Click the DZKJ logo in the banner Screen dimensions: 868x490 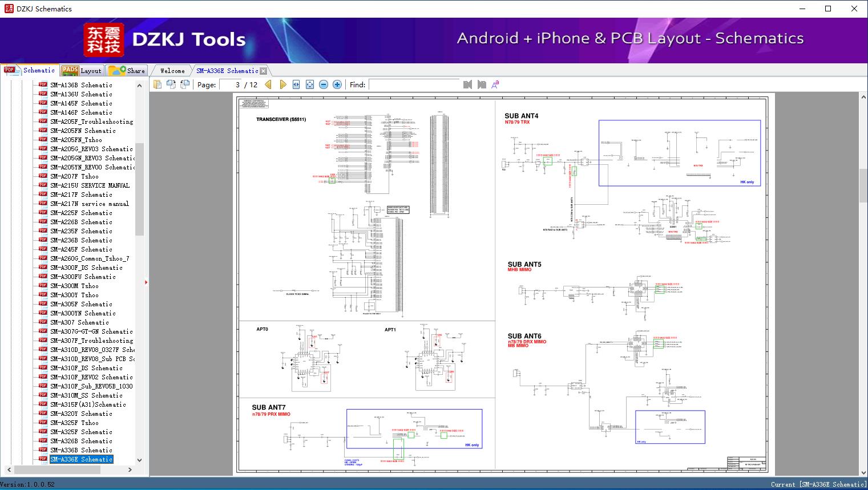pyautogui.click(x=104, y=39)
